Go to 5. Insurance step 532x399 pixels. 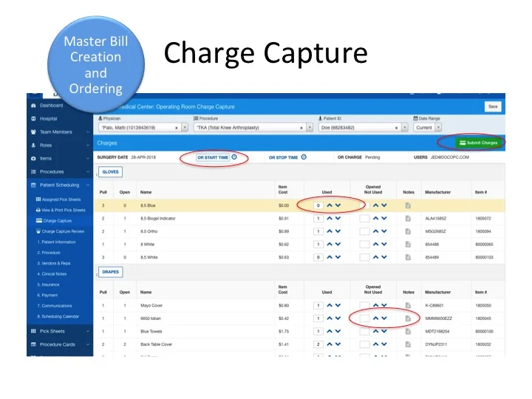(48, 284)
